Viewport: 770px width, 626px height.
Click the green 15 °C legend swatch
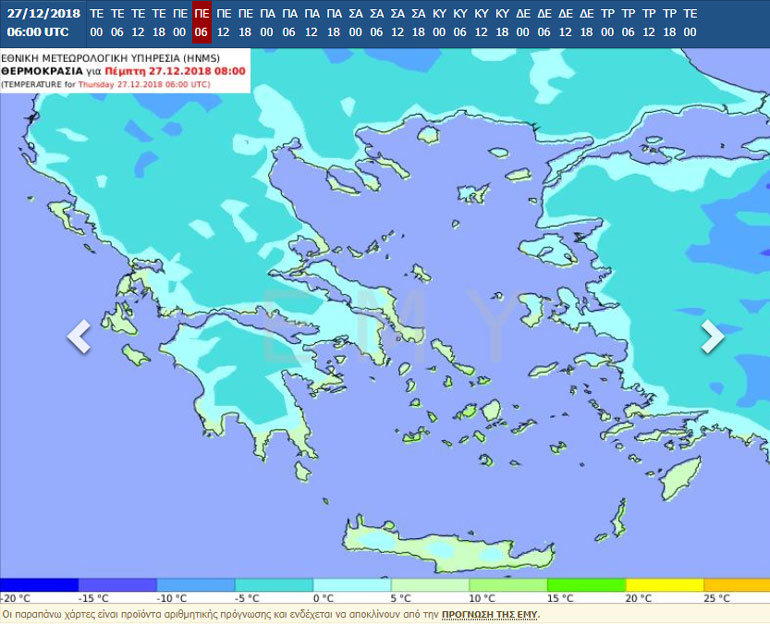(586, 585)
